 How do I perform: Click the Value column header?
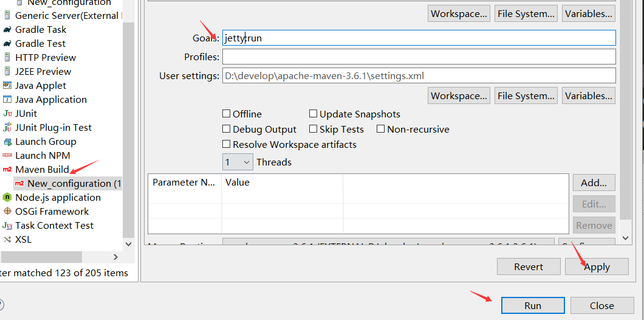(283, 183)
